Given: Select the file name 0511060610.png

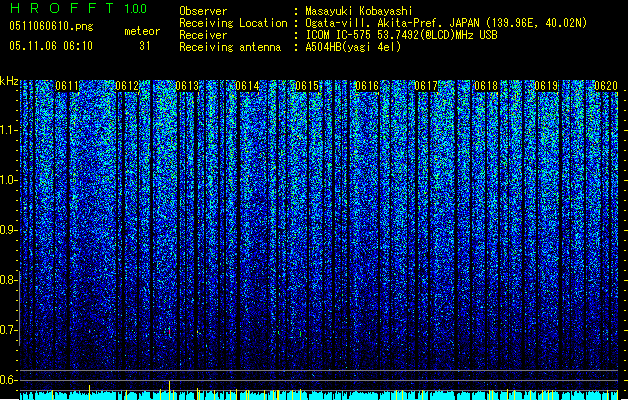Looking at the screenshot, I should point(51,26).
